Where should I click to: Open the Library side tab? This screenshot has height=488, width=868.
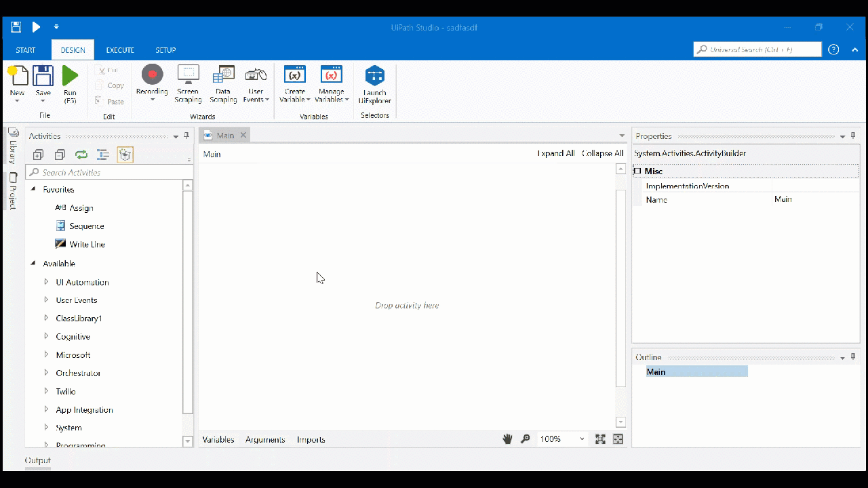[x=12, y=146]
